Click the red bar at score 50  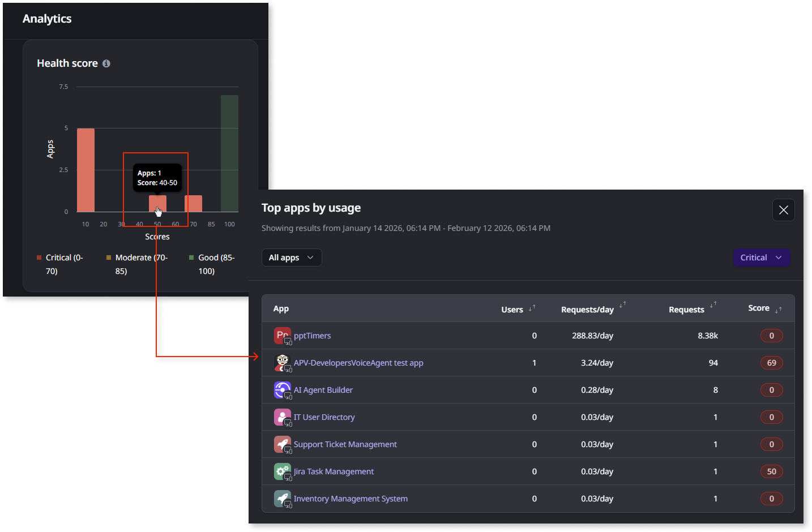coord(157,204)
